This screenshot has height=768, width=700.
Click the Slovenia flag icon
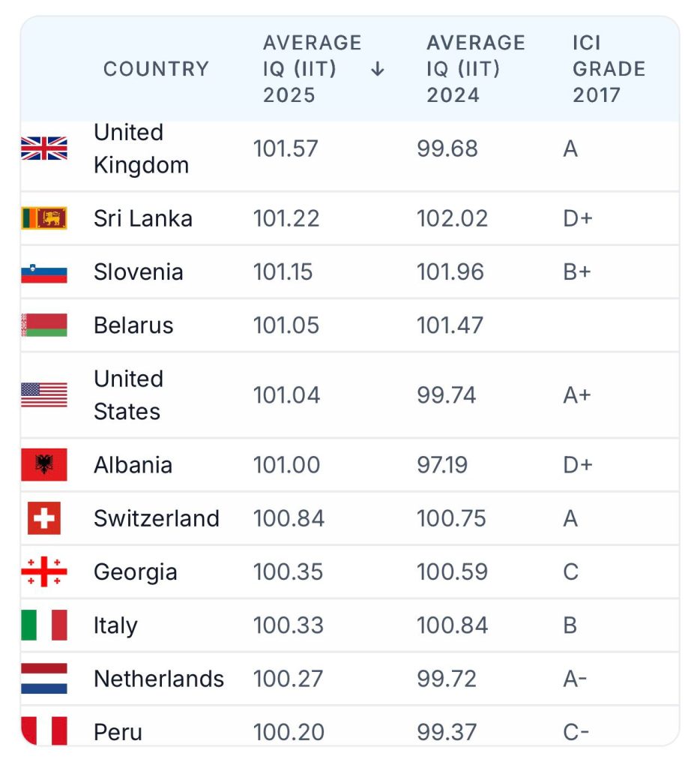(x=44, y=271)
